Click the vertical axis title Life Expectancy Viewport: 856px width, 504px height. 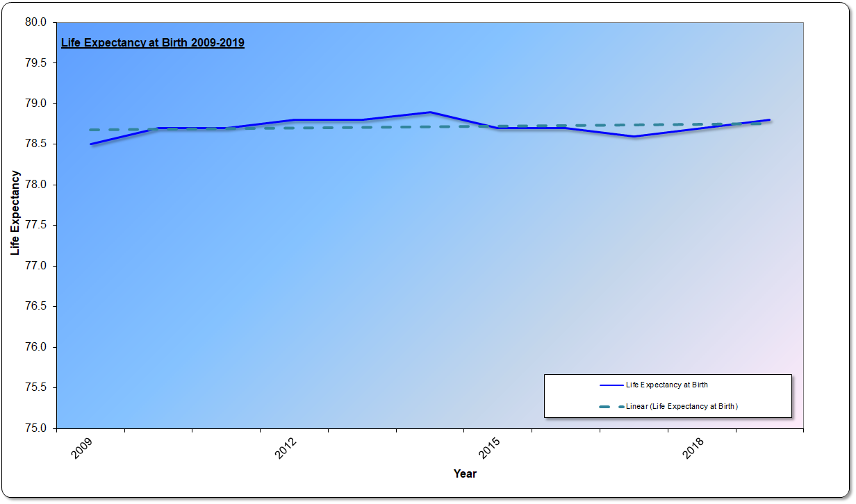tap(15, 212)
